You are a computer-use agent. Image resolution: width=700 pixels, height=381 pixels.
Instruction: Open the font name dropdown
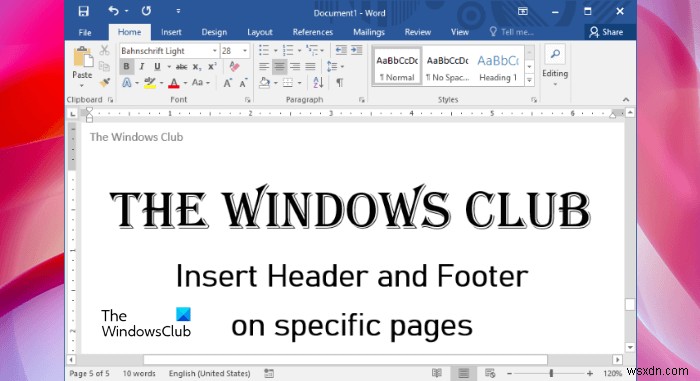tap(215, 50)
